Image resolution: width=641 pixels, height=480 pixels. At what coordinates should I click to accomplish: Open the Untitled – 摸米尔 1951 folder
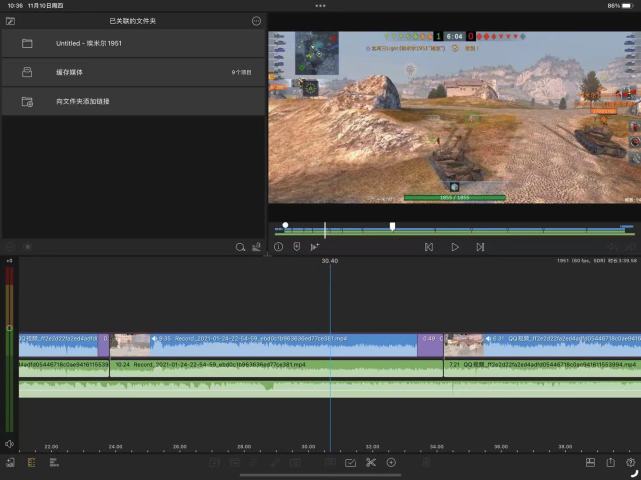[134, 43]
